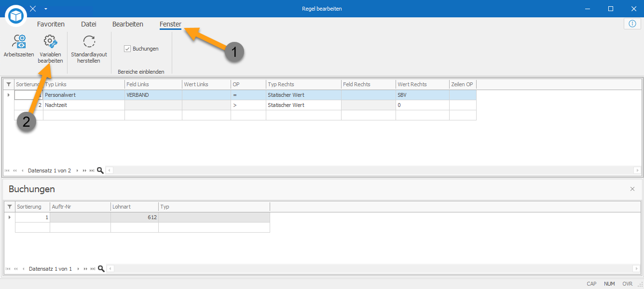The width and height of the screenshot is (644, 289).
Task: Open the Bearbeiten ribbon tab
Action: (x=127, y=24)
